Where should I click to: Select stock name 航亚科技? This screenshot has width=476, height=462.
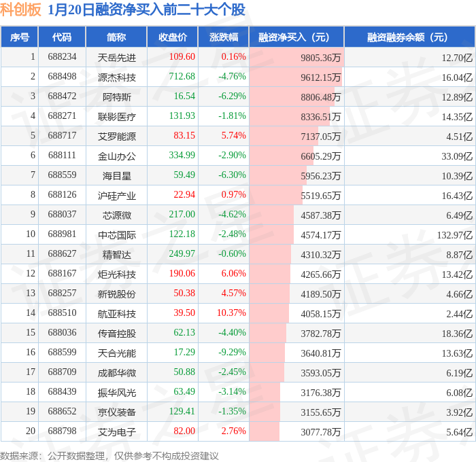coord(116,314)
